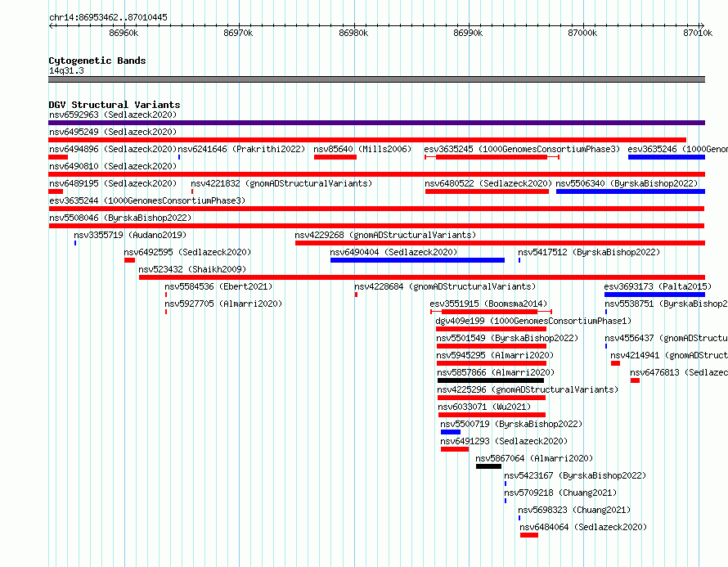Viewport: 728px width, 567px height.
Task: Click the blue nsv5506340 variant bar
Action: [631, 191]
